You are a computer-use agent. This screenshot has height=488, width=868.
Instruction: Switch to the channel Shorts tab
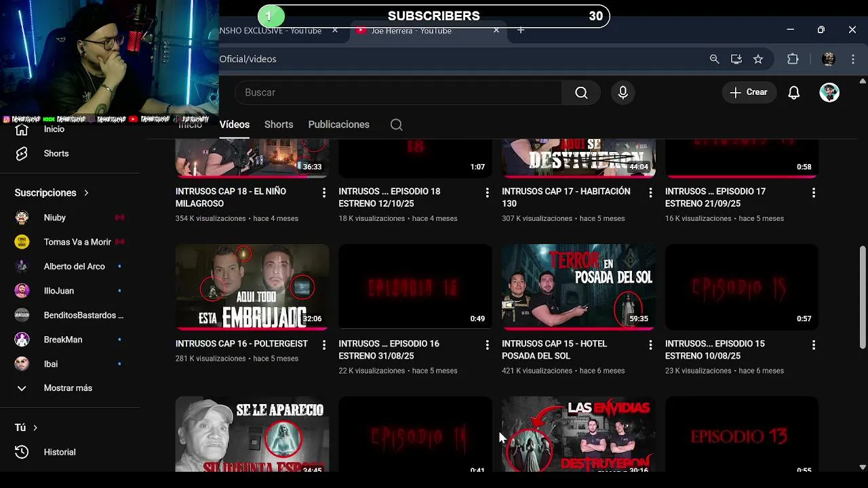[x=279, y=125]
